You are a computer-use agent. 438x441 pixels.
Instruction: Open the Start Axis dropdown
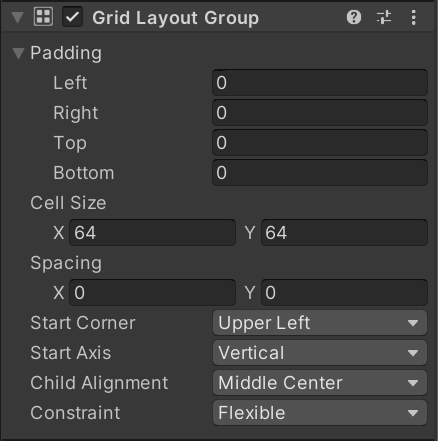[x=320, y=353]
